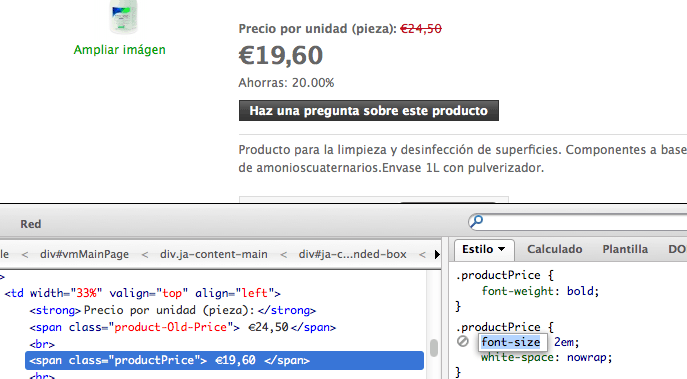
Task: Open the Estilo tab dropdown arrow
Action: pos(501,249)
